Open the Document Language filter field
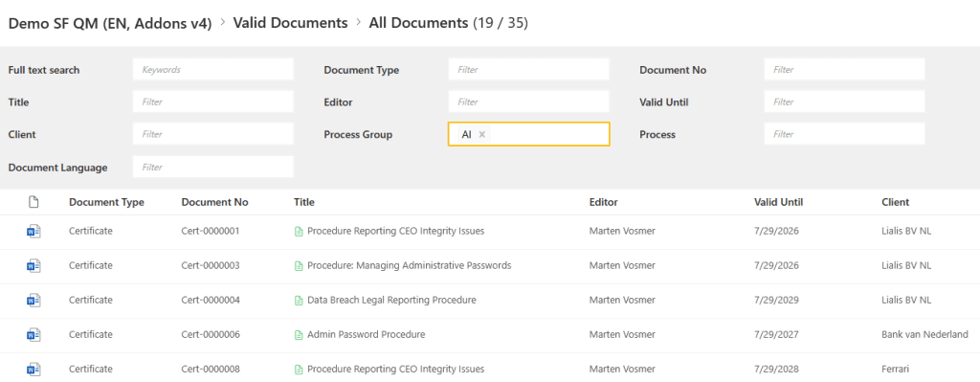This screenshot has width=980, height=382. pyautogui.click(x=213, y=167)
